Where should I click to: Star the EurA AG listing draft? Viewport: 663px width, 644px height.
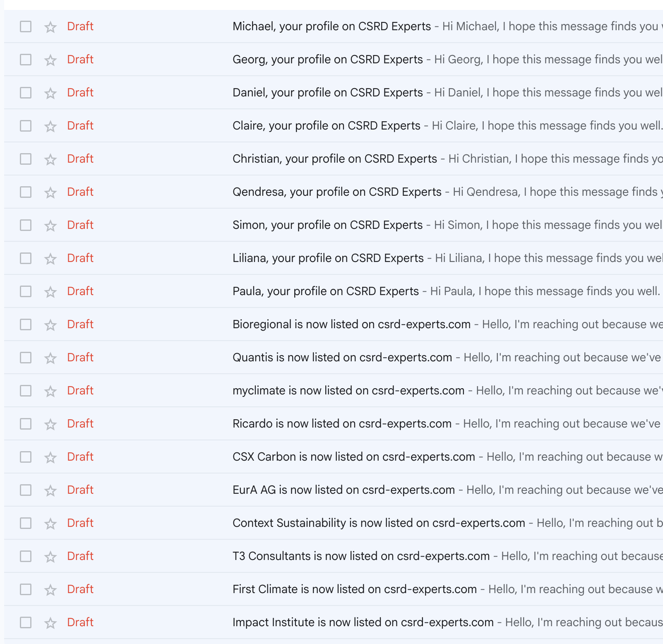pyautogui.click(x=50, y=490)
